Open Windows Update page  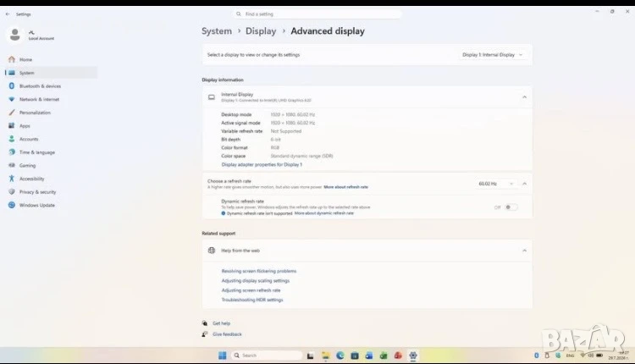pyautogui.click(x=37, y=206)
